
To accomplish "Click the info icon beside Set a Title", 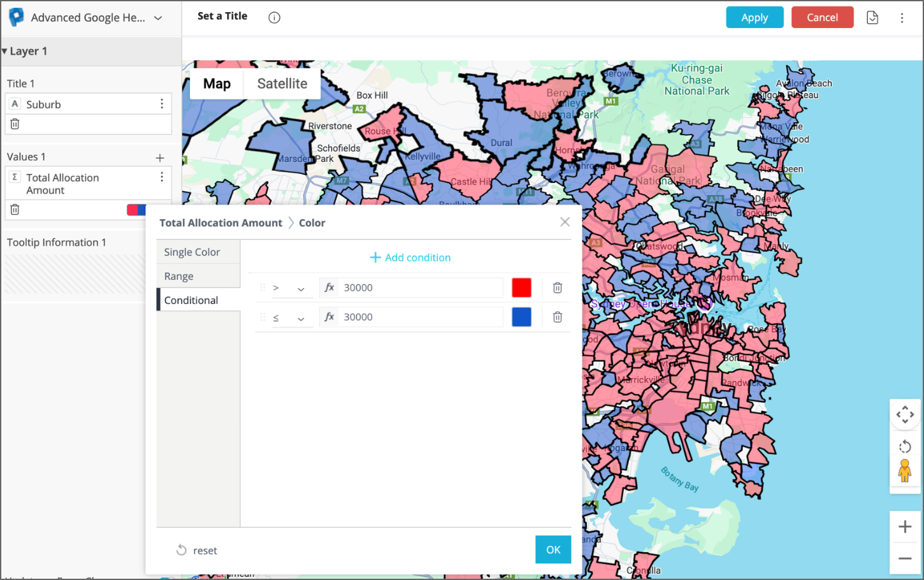I will point(274,18).
